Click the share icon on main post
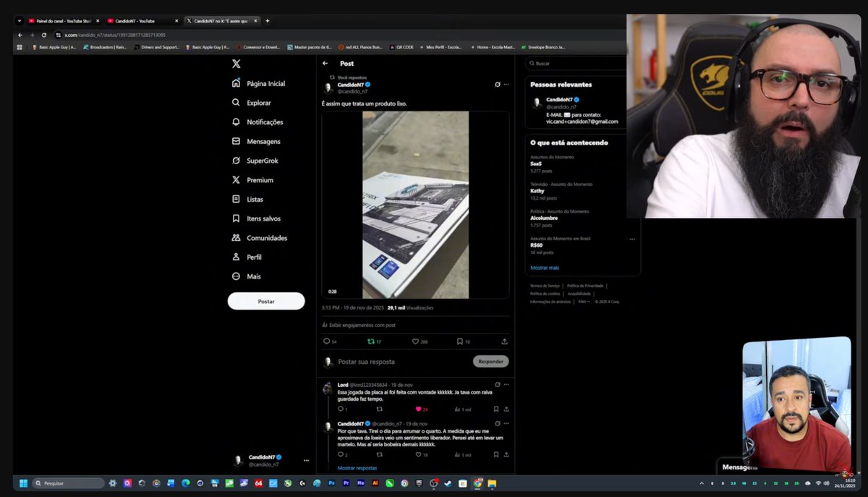This screenshot has height=497, width=868. click(504, 341)
